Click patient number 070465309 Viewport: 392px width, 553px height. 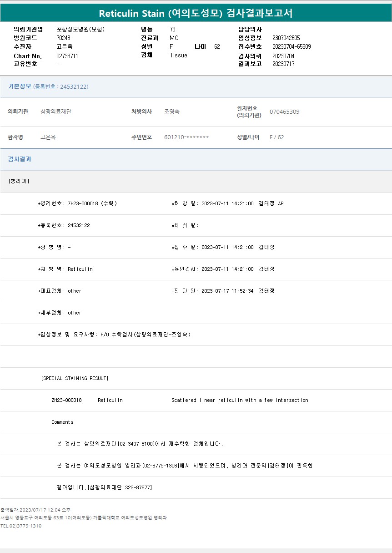coord(285,112)
